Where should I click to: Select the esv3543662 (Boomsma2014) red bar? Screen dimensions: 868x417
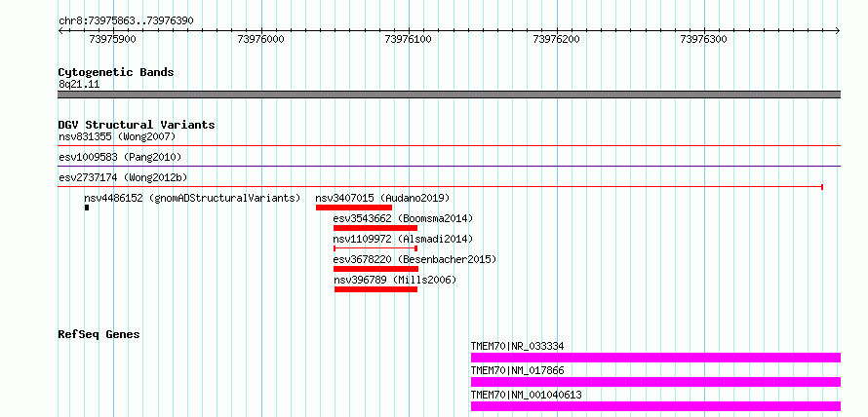375,228
